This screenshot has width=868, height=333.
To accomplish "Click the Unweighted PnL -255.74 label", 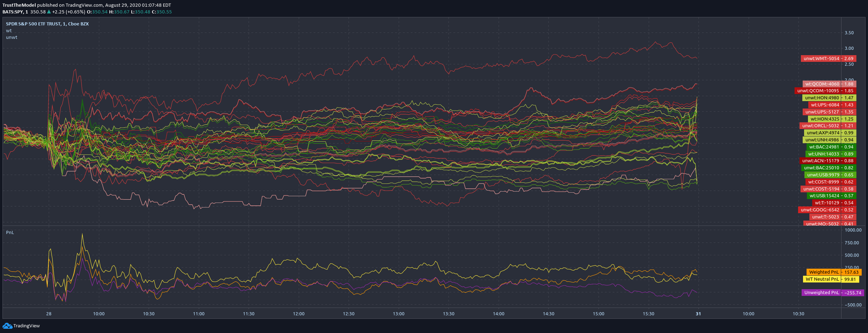I will pyautogui.click(x=833, y=292).
